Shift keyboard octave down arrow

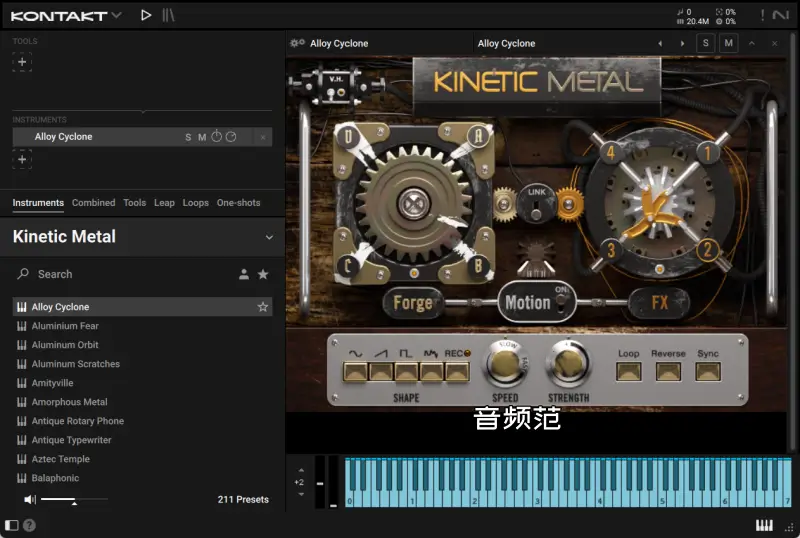pos(301,494)
